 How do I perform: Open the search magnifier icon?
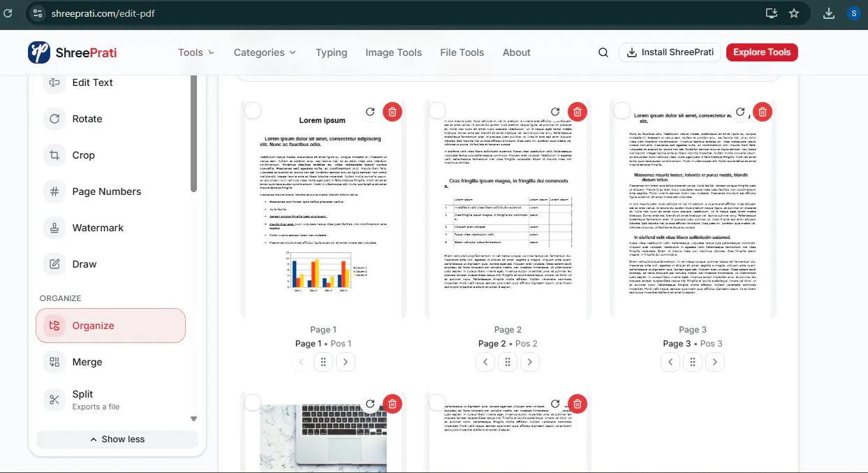tap(603, 52)
